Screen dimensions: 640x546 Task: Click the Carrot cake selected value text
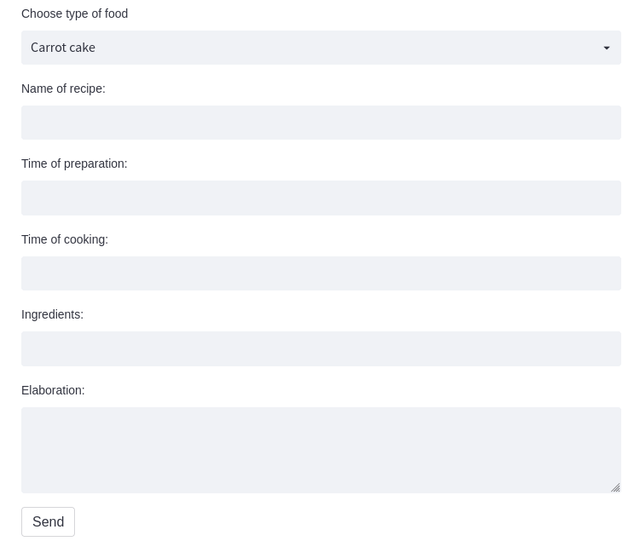point(63,48)
